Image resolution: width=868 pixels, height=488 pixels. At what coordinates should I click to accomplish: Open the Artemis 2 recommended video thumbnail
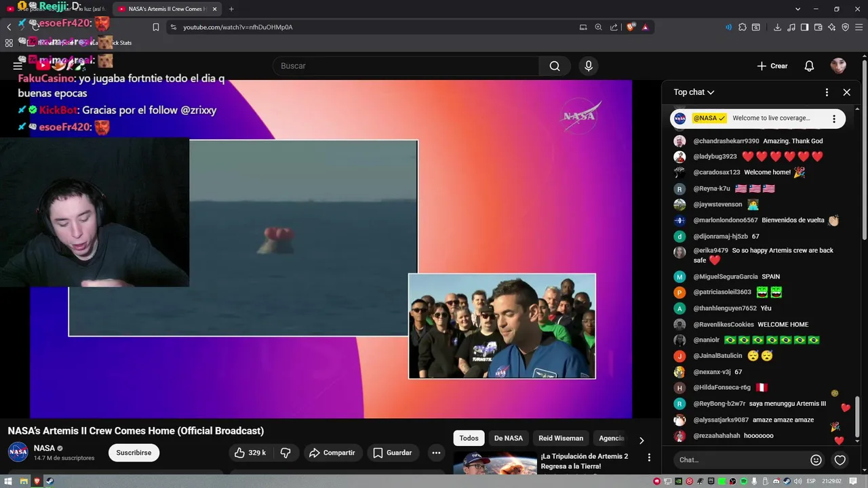tap(494, 464)
